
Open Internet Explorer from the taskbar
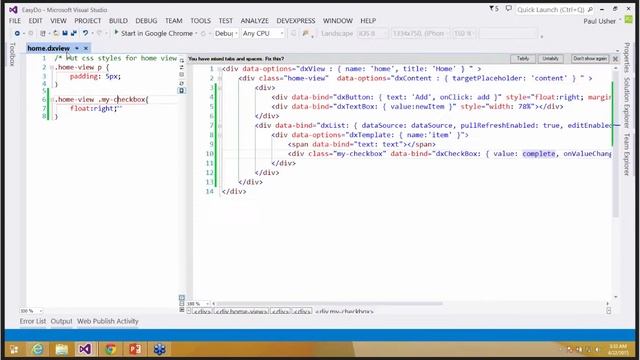(x=38, y=349)
